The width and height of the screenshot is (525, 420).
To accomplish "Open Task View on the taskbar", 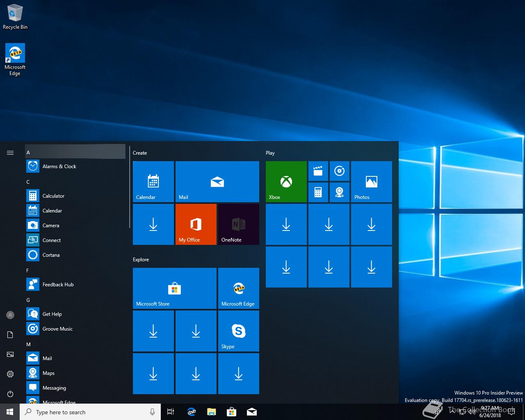I will click(x=171, y=412).
